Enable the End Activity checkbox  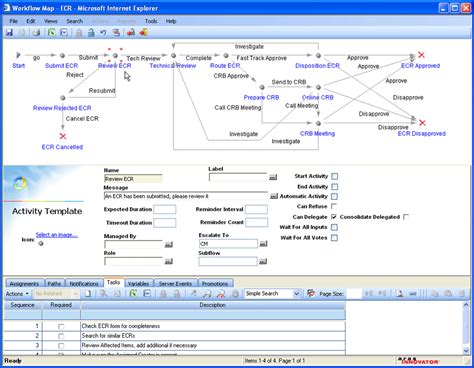pyautogui.click(x=335, y=187)
